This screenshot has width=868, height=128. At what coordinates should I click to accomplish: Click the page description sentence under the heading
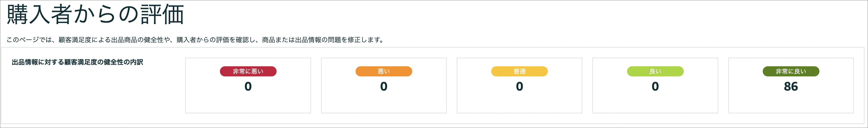195,40
